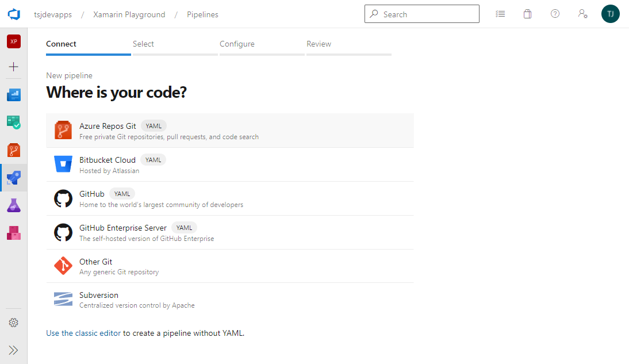Open Boards in the sidebar
629x364 pixels.
14,95
